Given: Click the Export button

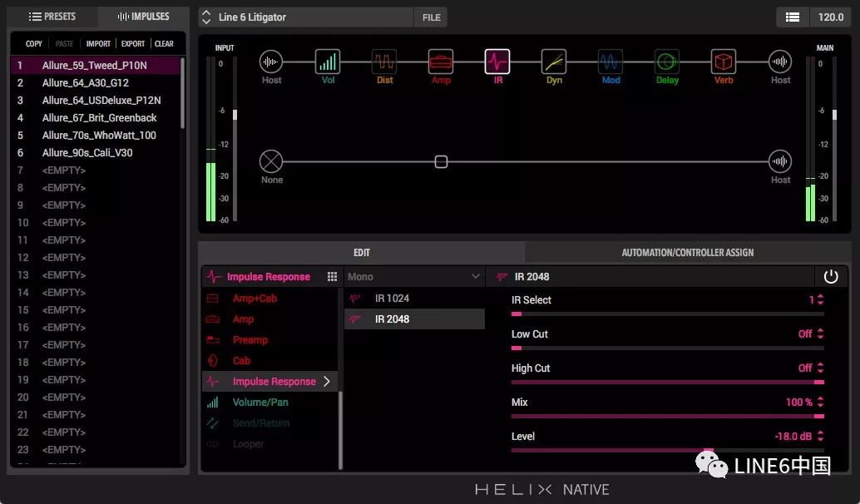Looking at the screenshot, I should 133,44.
